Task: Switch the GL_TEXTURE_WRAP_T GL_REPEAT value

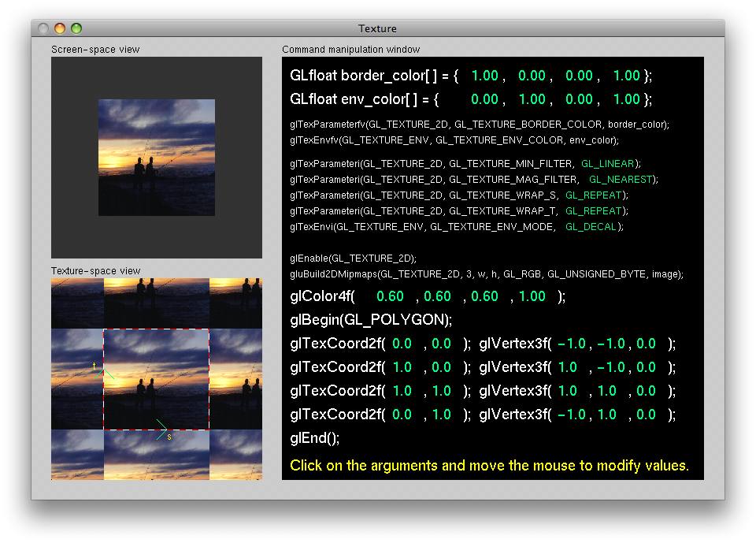Action: click(594, 210)
